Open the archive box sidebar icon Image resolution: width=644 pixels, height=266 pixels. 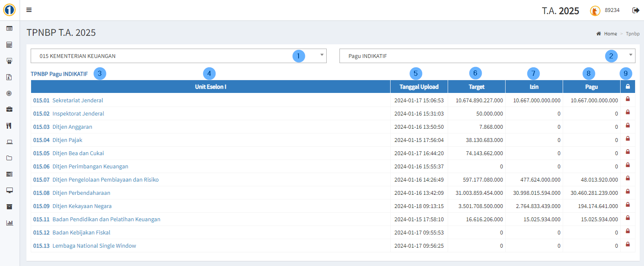click(x=9, y=207)
